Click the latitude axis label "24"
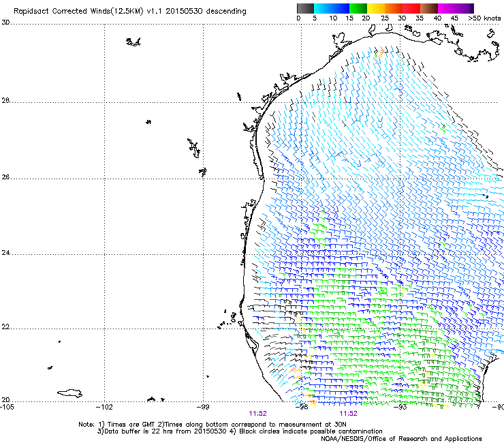The height and width of the screenshot is (443, 504). click(5, 253)
